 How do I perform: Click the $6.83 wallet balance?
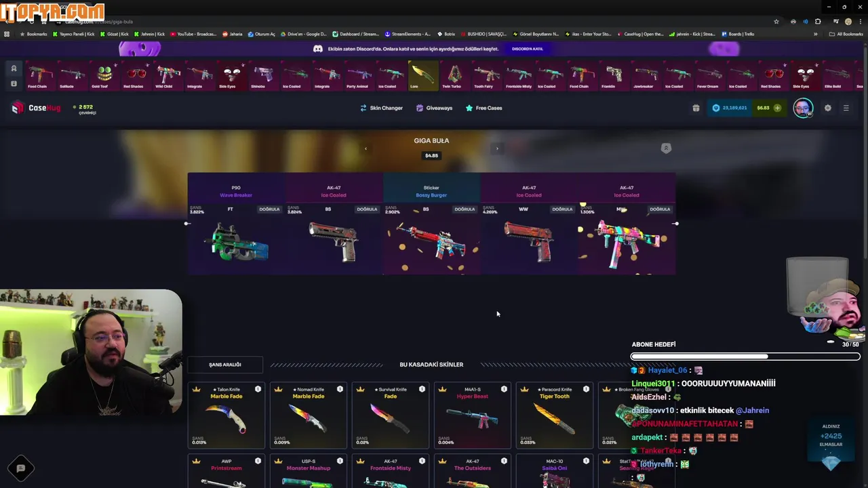pyautogui.click(x=763, y=108)
